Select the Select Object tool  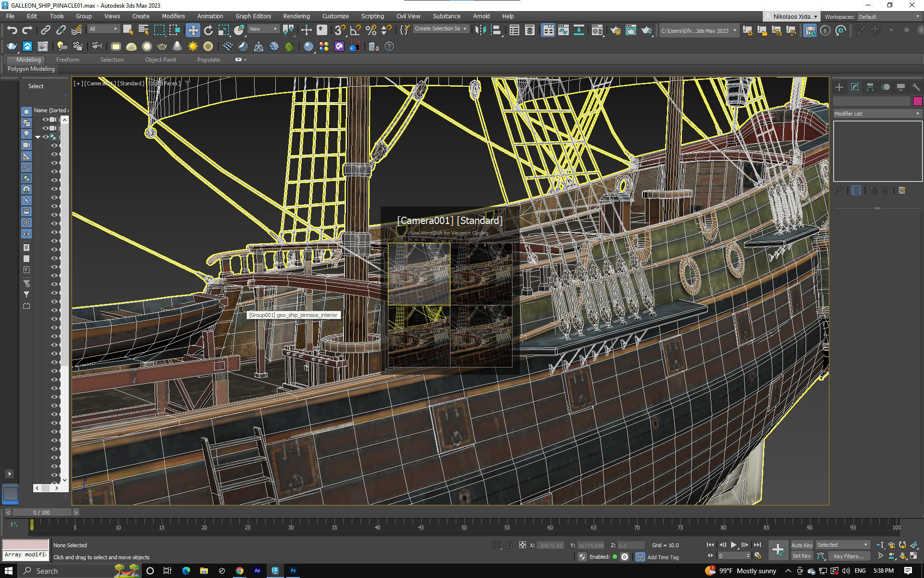click(128, 30)
